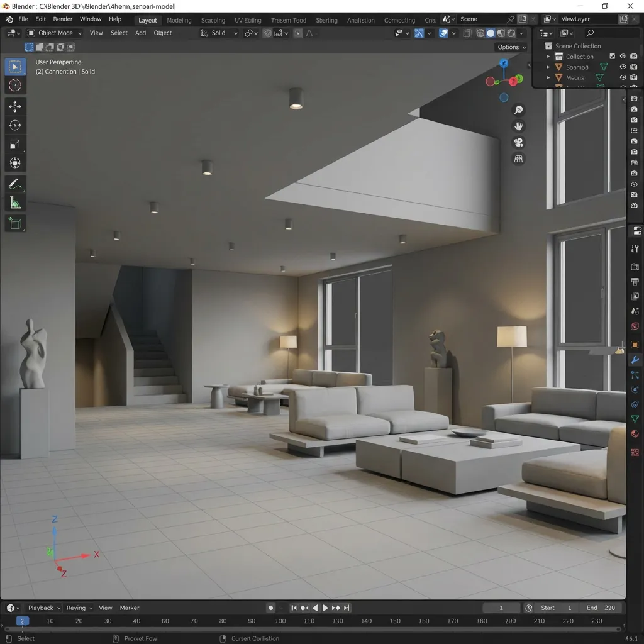Image resolution: width=644 pixels, height=644 pixels.
Task: Open the Render menu
Action: coord(62,19)
